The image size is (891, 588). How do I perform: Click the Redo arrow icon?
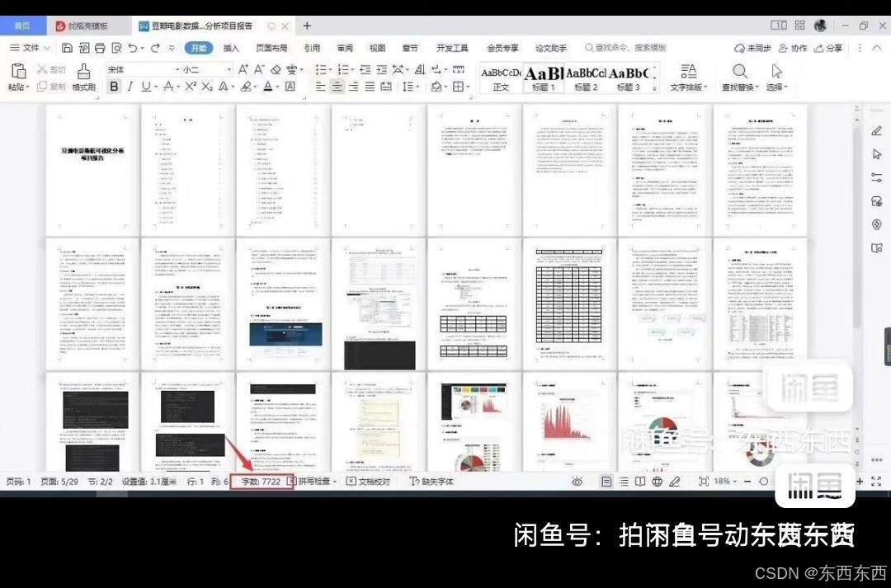click(x=155, y=48)
